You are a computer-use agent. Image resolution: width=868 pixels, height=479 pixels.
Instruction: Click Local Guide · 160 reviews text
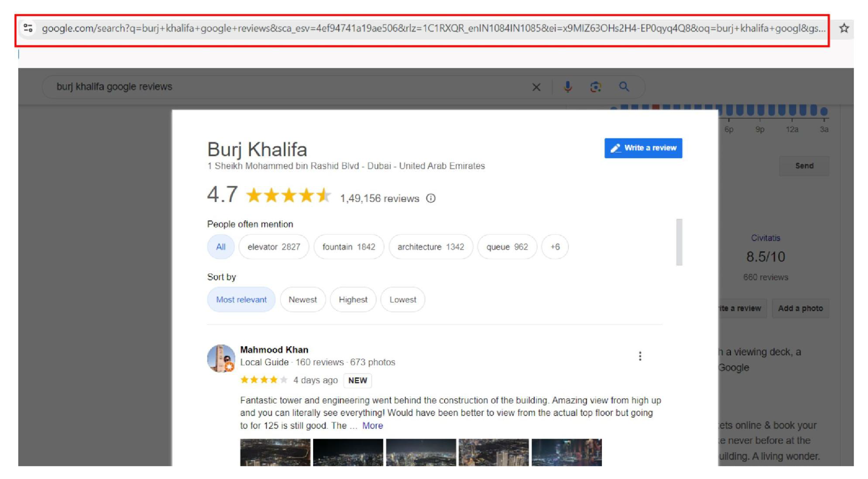(292, 362)
